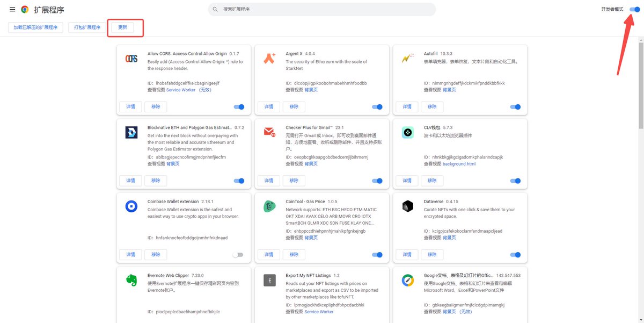The image size is (644, 323).
Task: Open details for Autofill
Action: point(407,107)
